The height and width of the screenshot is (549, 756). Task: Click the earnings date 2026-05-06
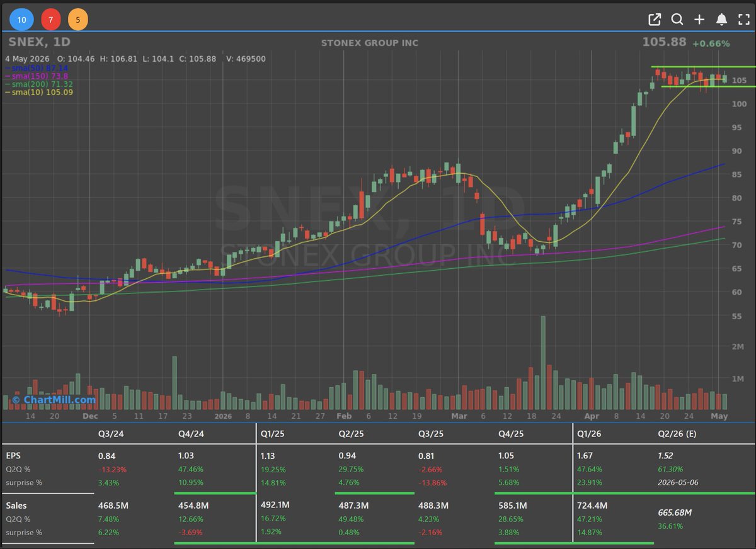(x=679, y=482)
